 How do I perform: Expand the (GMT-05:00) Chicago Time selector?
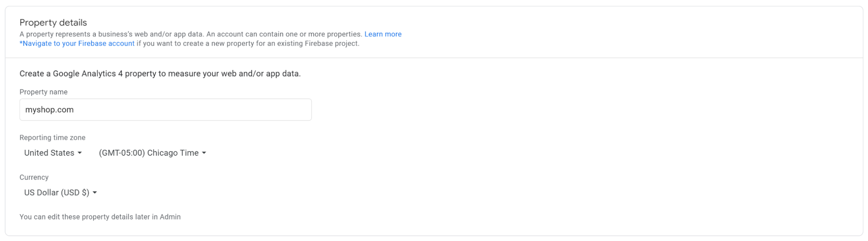153,153
